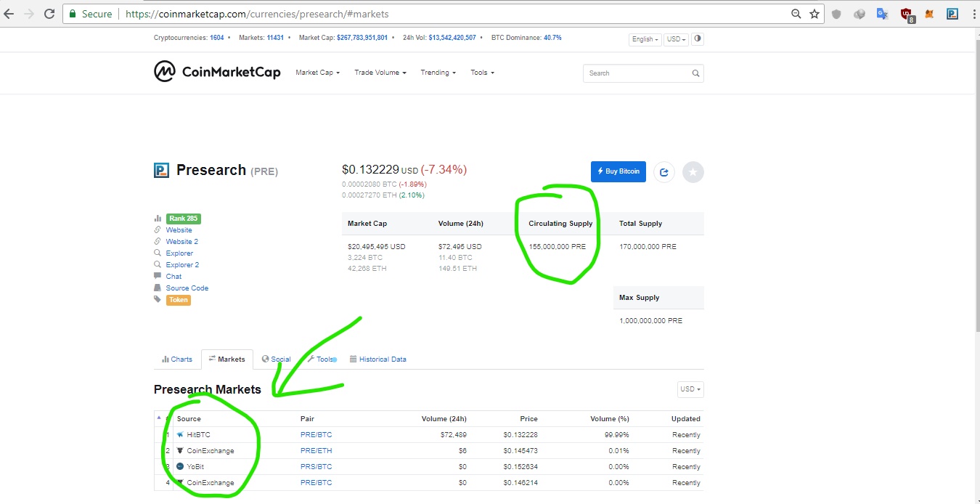Click the CoinMarketCap logo

pos(217,72)
